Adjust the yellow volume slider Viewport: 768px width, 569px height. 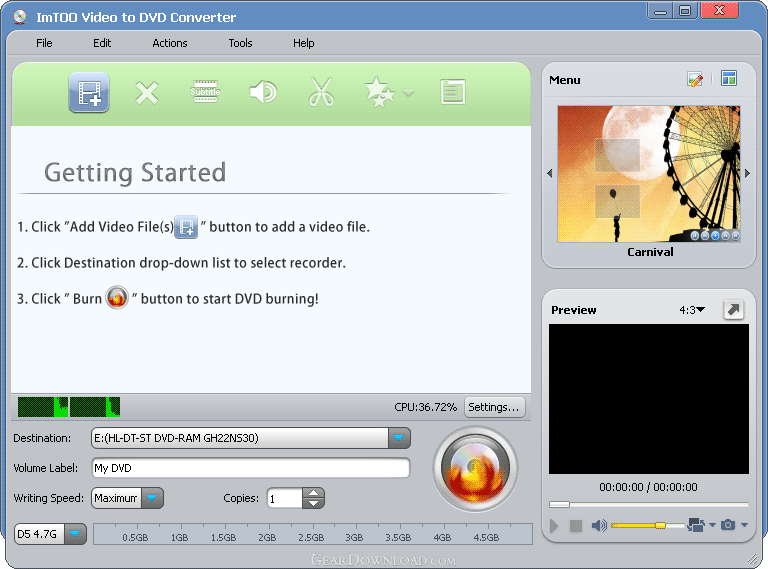(x=648, y=525)
